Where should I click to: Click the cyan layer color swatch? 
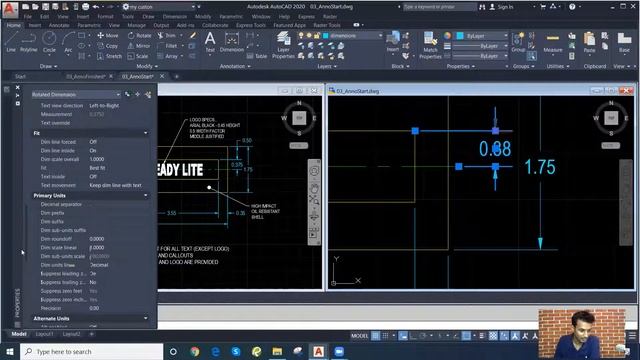[326, 36]
